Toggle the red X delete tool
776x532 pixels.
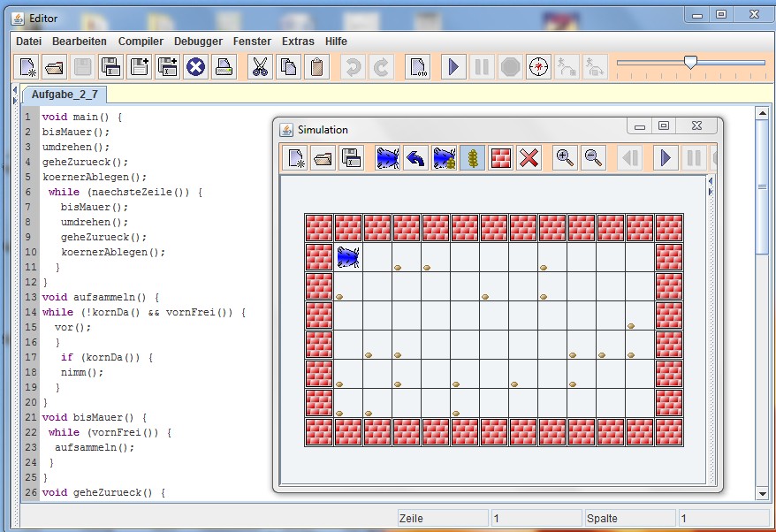pos(529,158)
